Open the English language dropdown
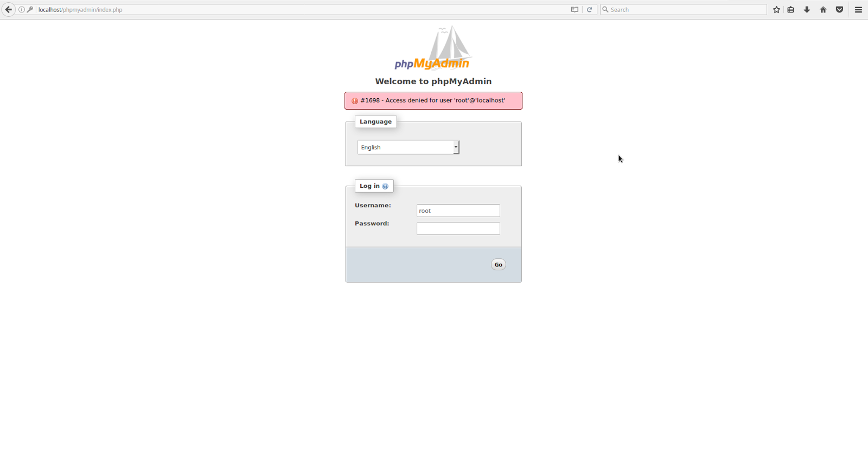This screenshot has height=451, width=868. [409, 147]
